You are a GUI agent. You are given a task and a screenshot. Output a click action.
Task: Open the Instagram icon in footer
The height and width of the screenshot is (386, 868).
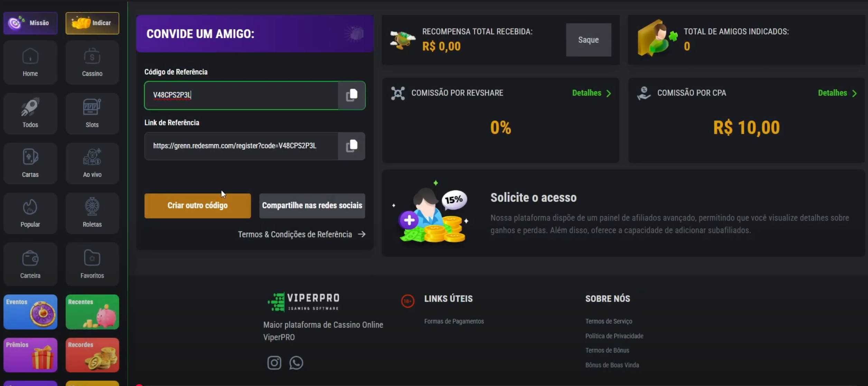(x=274, y=362)
